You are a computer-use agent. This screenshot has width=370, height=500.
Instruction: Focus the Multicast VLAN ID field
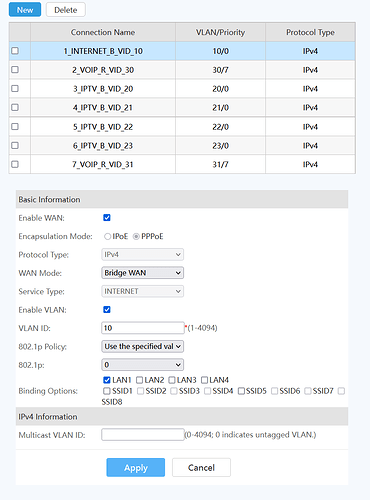click(x=143, y=435)
